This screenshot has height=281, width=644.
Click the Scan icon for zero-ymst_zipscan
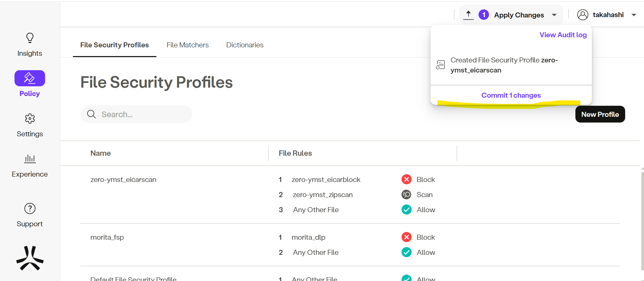(x=406, y=195)
